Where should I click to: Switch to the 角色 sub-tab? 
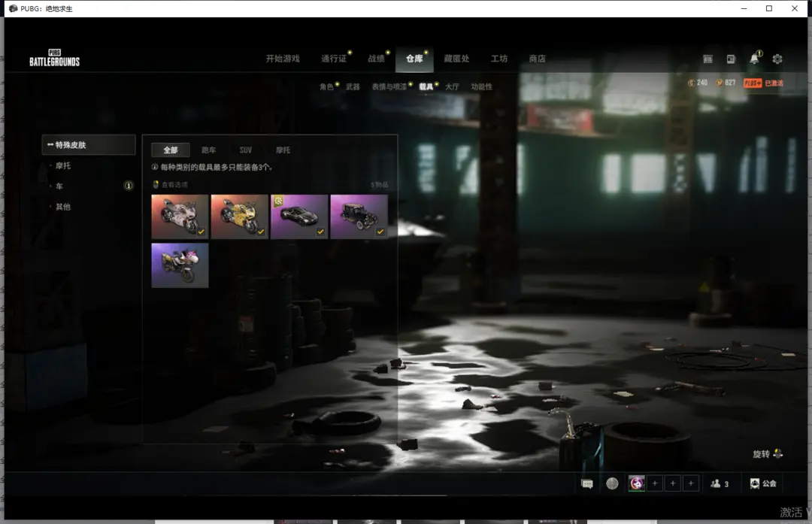[x=327, y=86]
